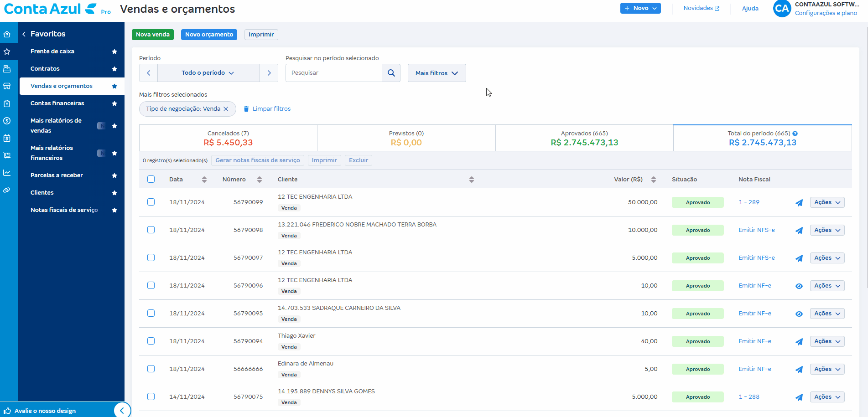Open Contas financeiras in the sidebar

point(57,103)
